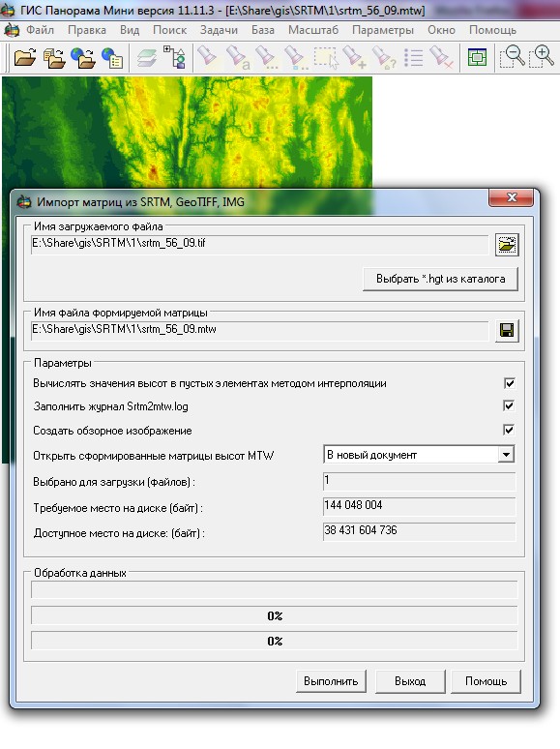Click the first 0% progress bar
The height and width of the screenshot is (749, 560).
(274, 615)
